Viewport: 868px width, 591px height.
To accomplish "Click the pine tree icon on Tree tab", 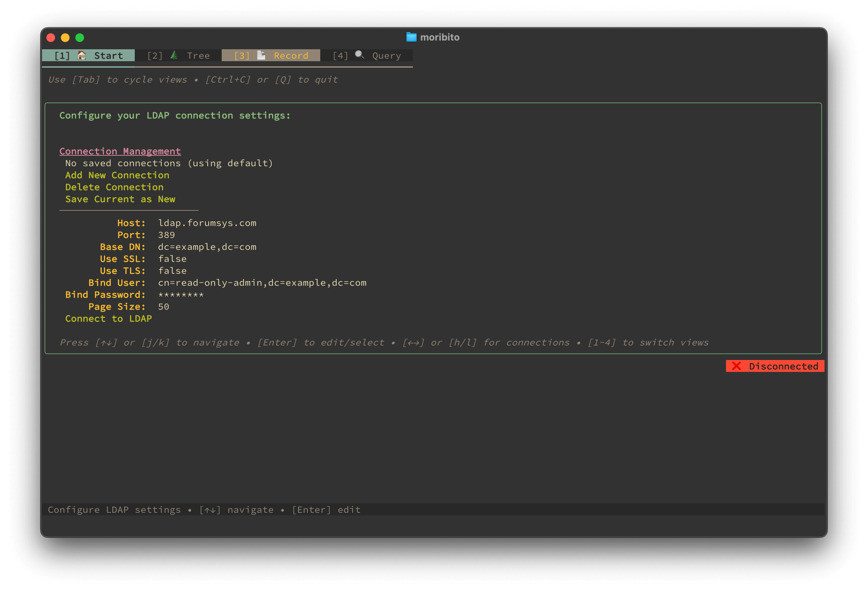I will [x=174, y=55].
